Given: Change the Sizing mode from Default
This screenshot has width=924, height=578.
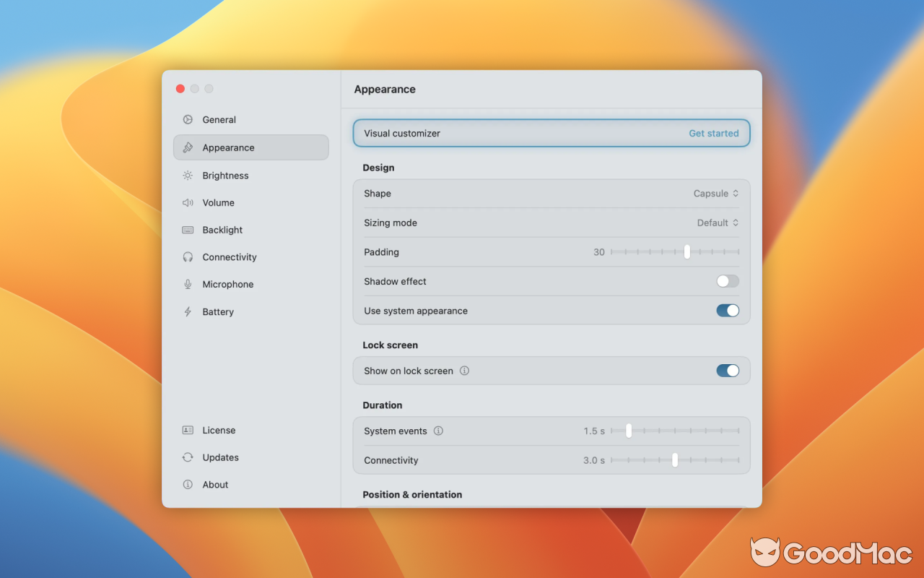Looking at the screenshot, I should [718, 223].
